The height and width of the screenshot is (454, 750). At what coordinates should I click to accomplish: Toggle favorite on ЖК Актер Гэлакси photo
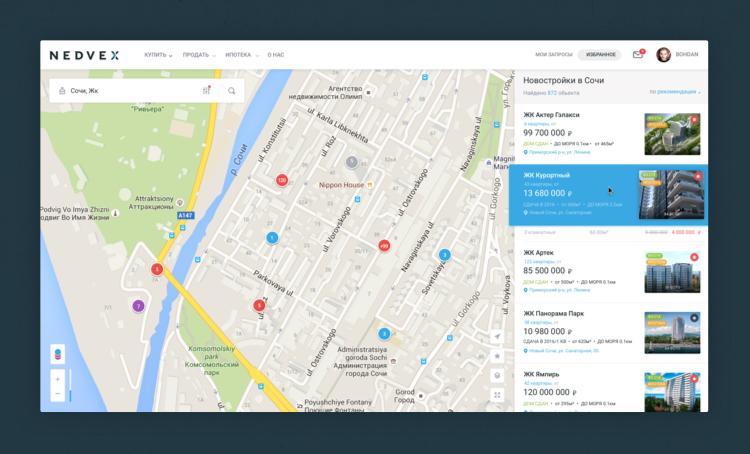click(696, 119)
